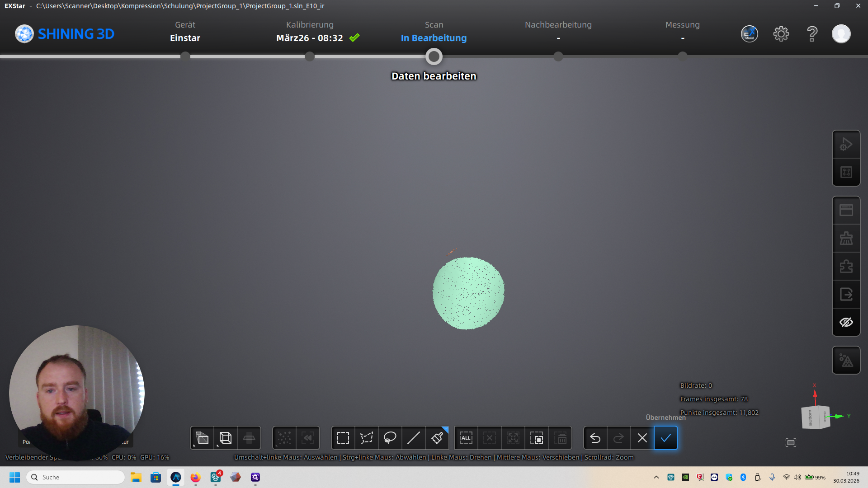Pick the line selection tool
The width and height of the screenshot is (868, 488).
[413, 438]
